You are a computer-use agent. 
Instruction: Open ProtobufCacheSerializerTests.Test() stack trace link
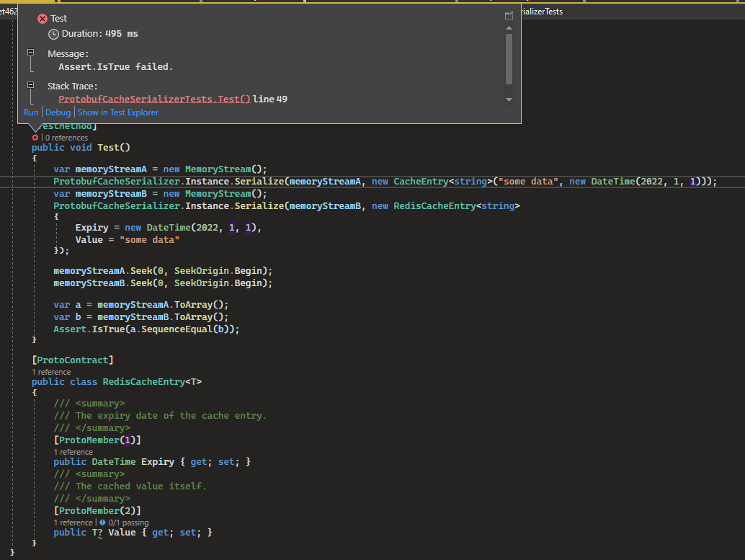[x=154, y=99]
